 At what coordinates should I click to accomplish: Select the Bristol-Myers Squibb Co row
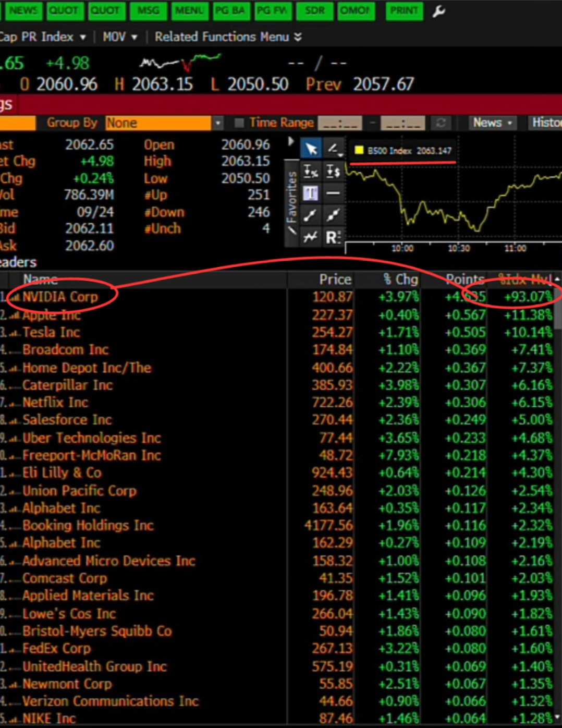(276, 631)
